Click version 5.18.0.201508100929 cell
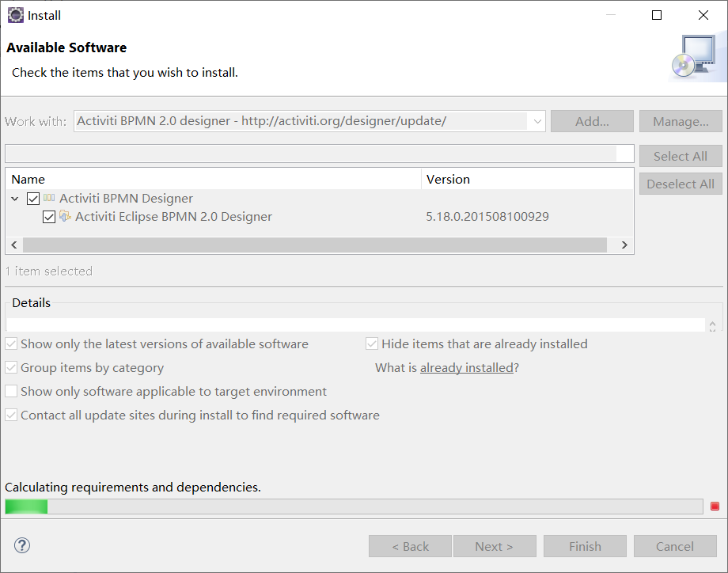728x573 pixels. point(487,217)
